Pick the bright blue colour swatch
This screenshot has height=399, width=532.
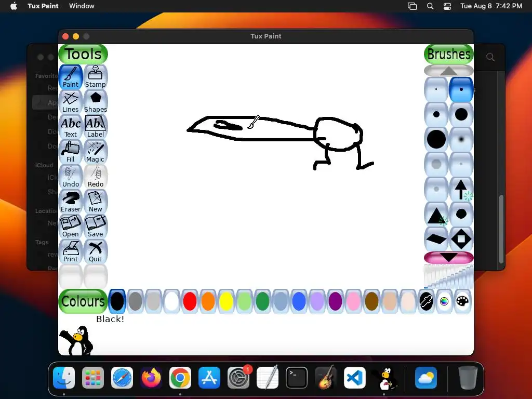(x=299, y=301)
